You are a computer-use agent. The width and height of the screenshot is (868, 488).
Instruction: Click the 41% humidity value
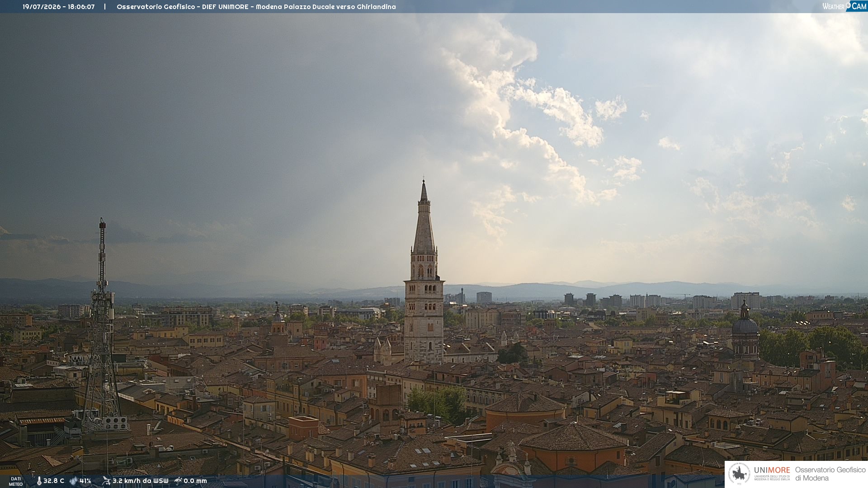click(x=85, y=481)
